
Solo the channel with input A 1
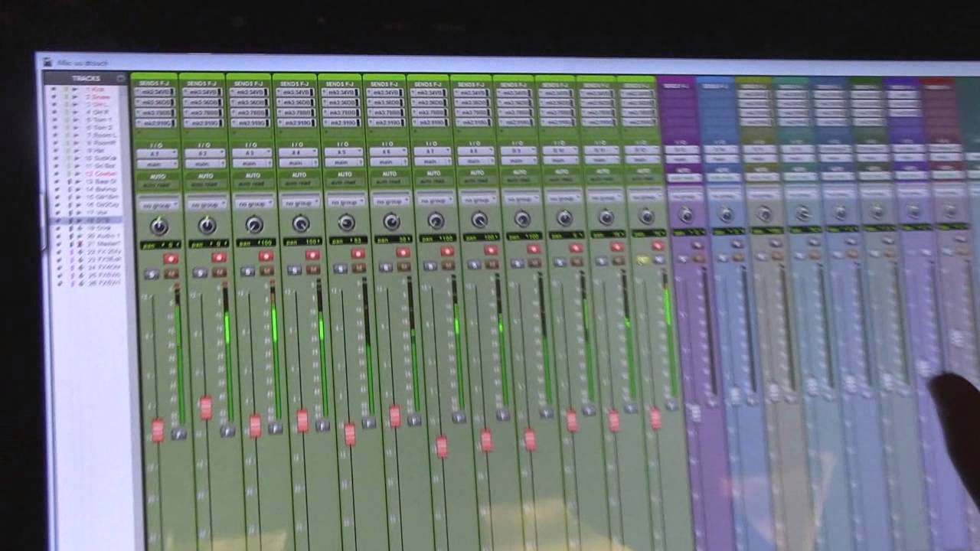(151, 274)
